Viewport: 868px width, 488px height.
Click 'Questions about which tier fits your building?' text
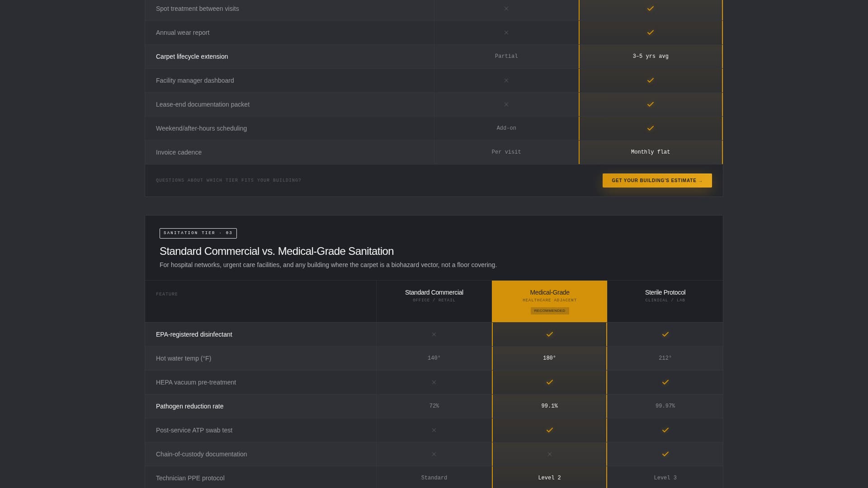(x=228, y=180)
